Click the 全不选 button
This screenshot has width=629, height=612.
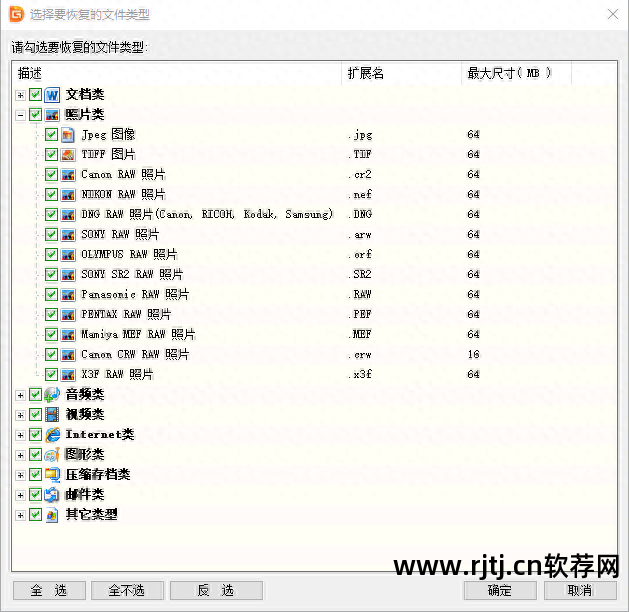[x=127, y=590]
